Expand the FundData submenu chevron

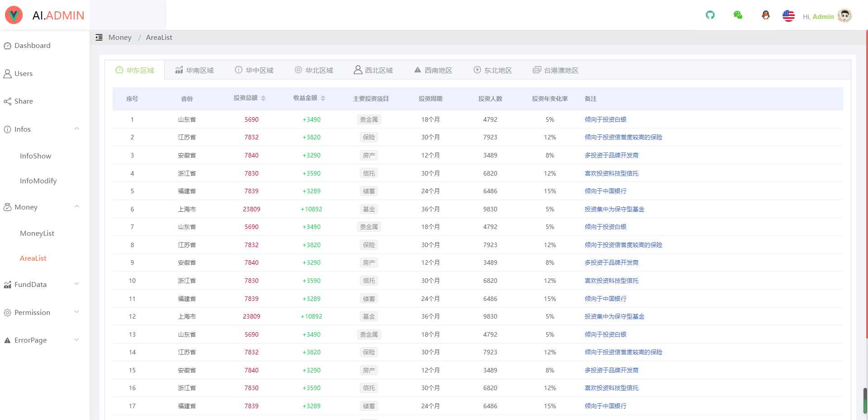coord(76,284)
